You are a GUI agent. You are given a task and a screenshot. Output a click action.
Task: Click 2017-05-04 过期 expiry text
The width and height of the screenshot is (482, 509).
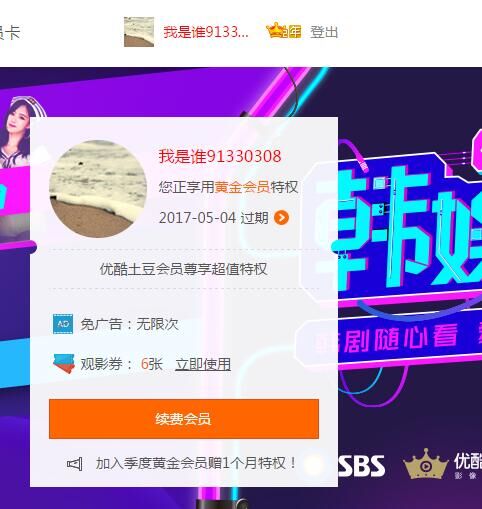point(214,218)
